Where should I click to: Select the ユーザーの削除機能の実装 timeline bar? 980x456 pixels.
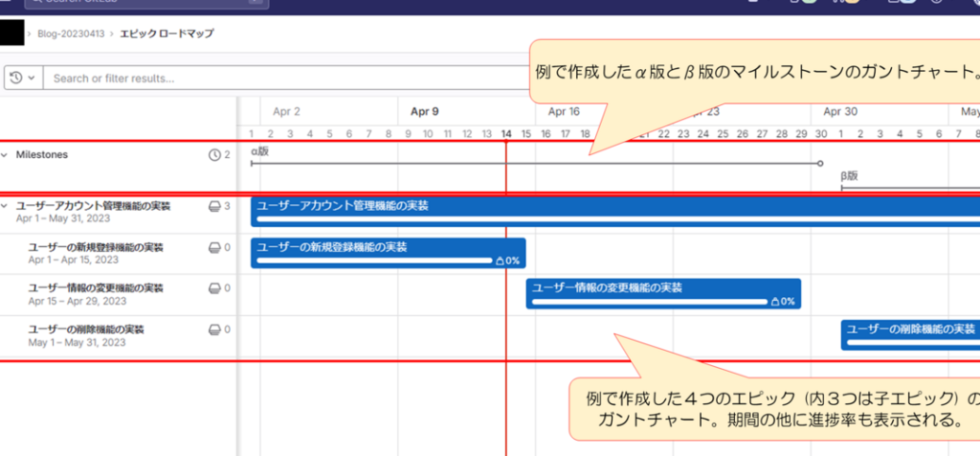coord(910,334)
